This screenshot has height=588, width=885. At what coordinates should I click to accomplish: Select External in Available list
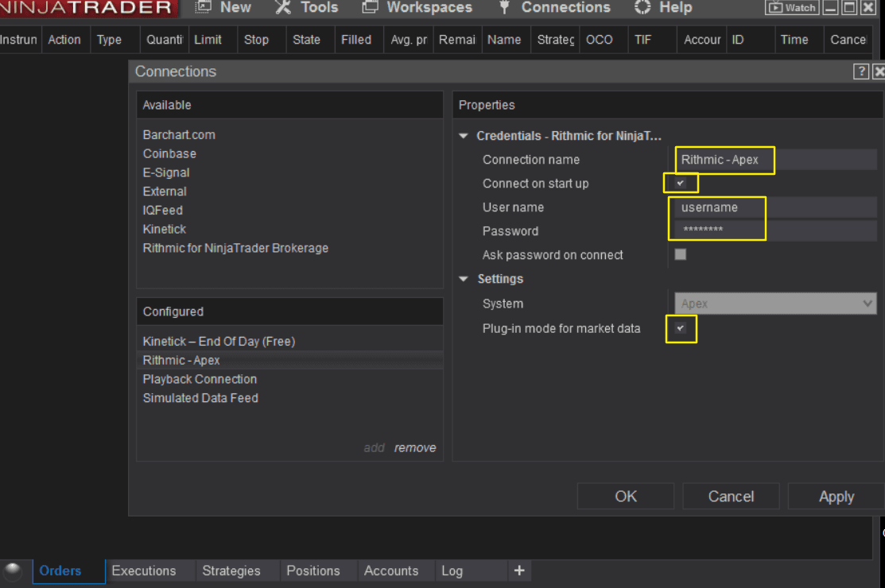click(x=165, y=191)
